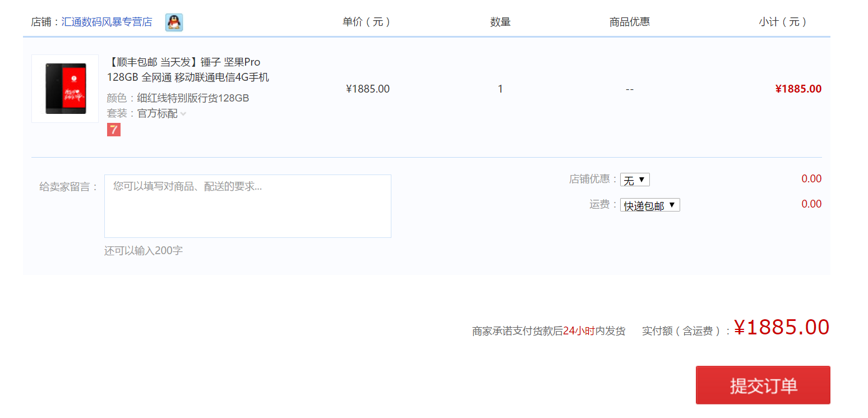The width and height of the screenshot is (868, 418).
Task: Click the Smartisan phone product thumbnail
Action: pos(65,89)
